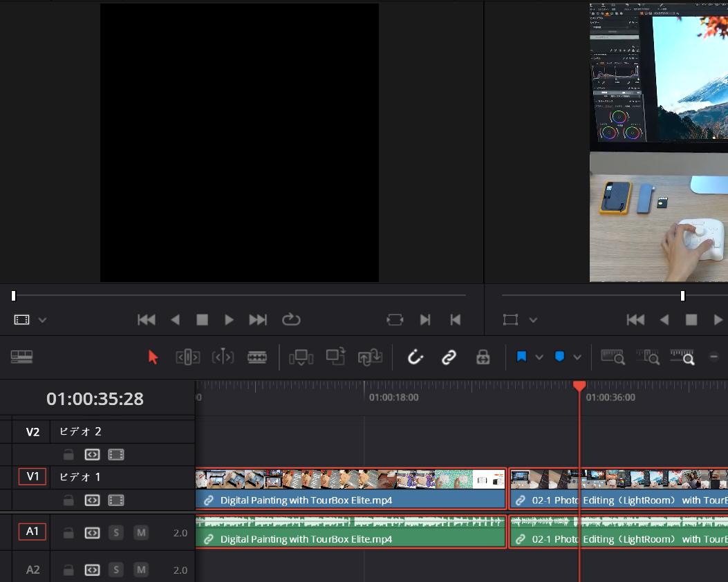
Task: Select Dynamic trim mode
Action: [222, 357]
